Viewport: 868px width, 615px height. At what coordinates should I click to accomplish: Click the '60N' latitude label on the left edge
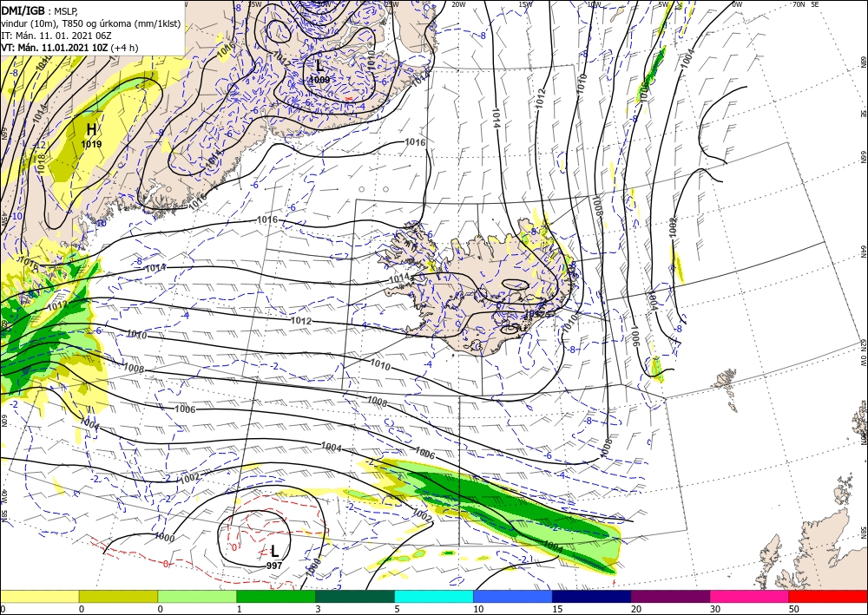pos(3,422)
